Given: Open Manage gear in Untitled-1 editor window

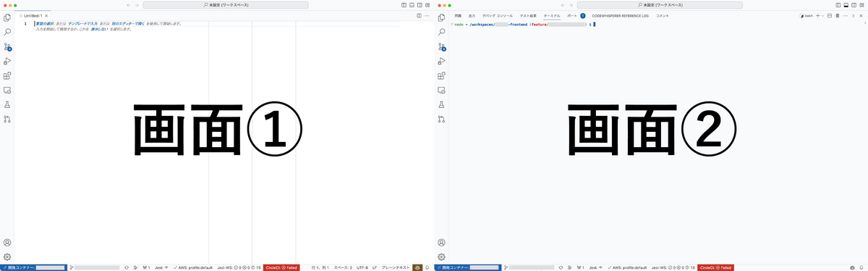Looking at the screenshot, I should click(7, 257).
